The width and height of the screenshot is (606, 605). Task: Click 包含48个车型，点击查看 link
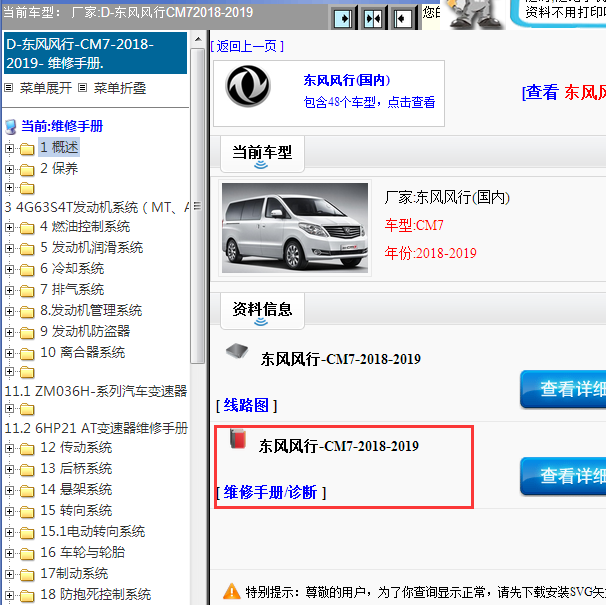369,102
